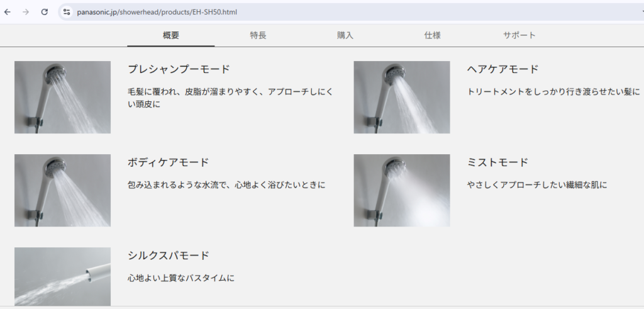The width and height of the screenshot is (644, 309).
Task: Reload the current page
Action: [44, 12]
